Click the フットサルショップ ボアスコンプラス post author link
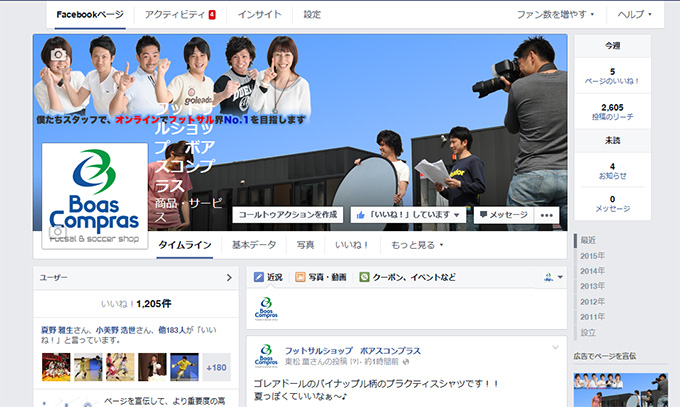 353,351
